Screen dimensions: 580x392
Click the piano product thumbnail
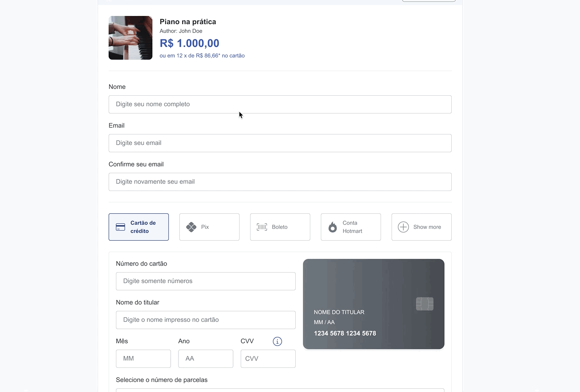coord(131,38)
